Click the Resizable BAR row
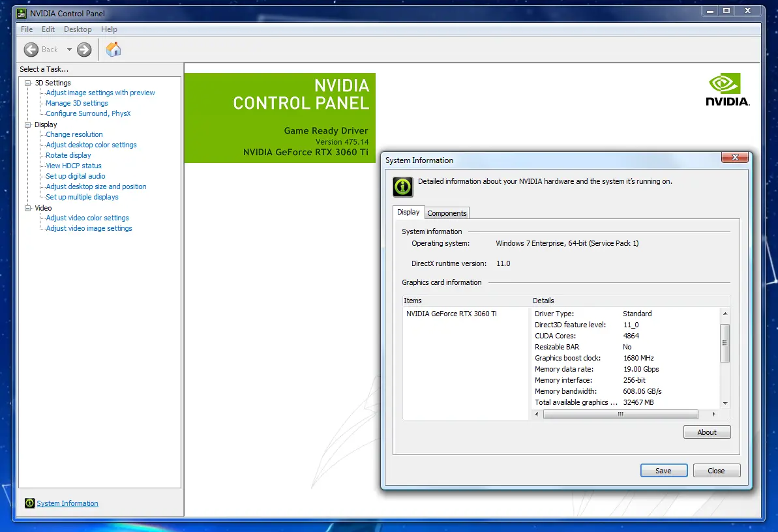This screenshot has width=778, height=532. (625, 347)
